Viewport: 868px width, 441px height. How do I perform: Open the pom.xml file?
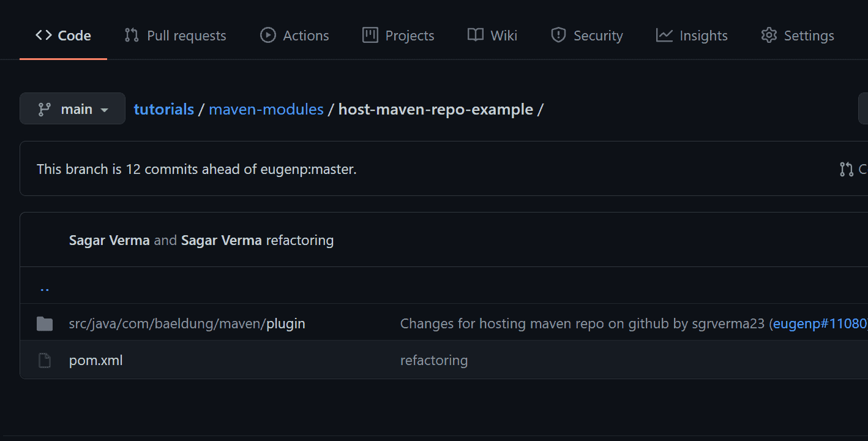96,360
